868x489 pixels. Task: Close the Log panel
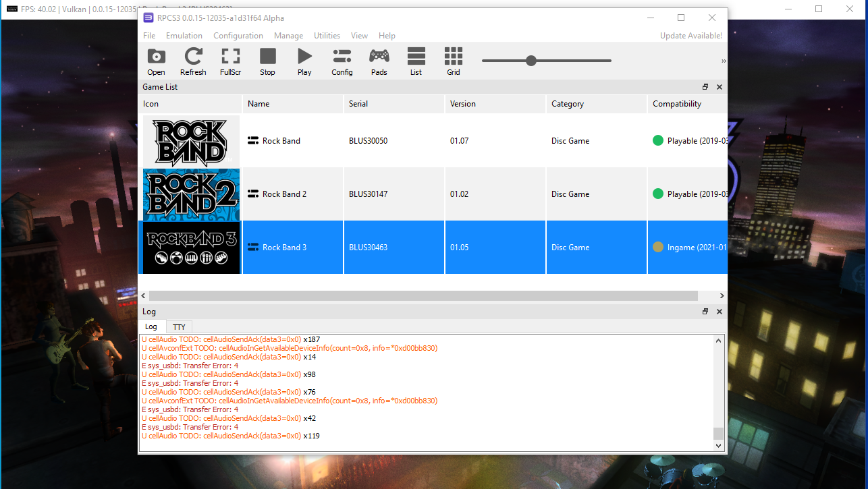[720, 312]
